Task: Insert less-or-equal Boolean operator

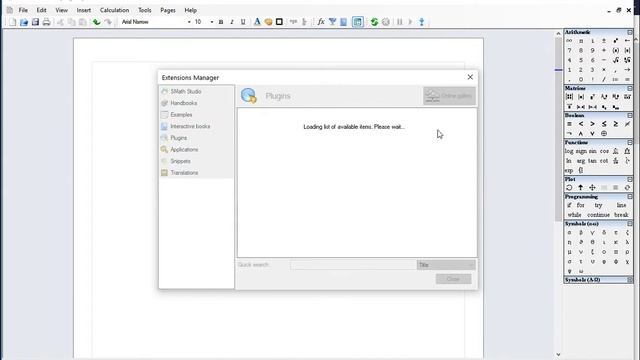Action: (604, 124)
